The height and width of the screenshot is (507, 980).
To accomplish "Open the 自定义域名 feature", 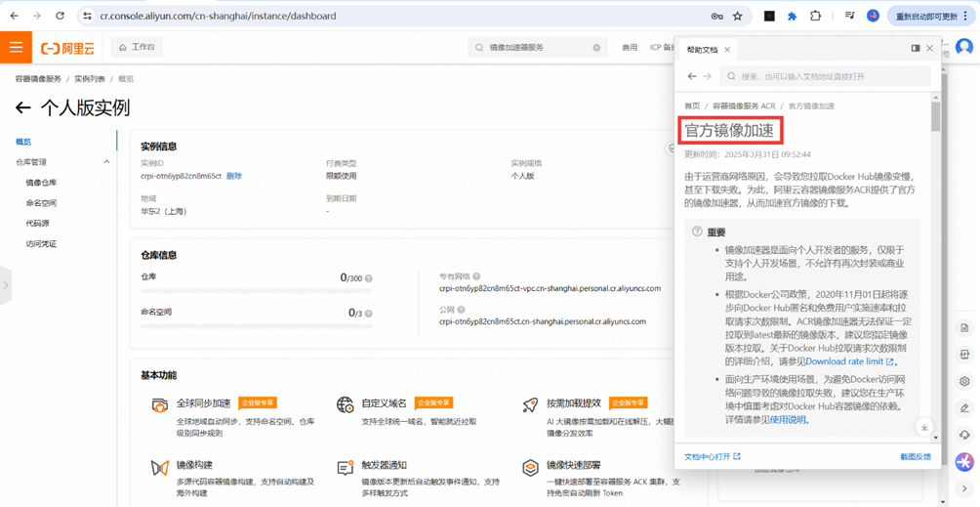I will (x=385, y=402).
